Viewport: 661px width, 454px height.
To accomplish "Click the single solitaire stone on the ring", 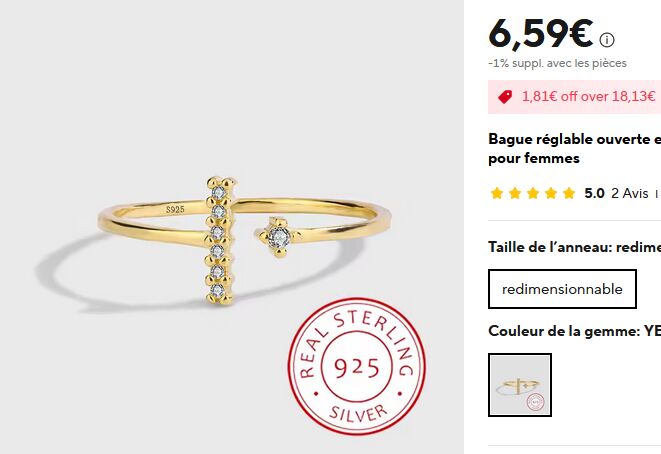I will tap(279, 237).
